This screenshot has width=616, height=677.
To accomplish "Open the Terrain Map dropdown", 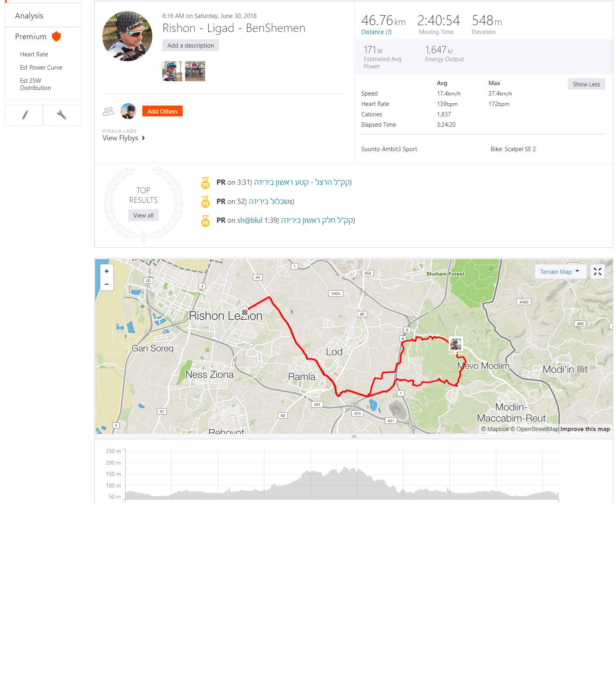I will [560, 272].
